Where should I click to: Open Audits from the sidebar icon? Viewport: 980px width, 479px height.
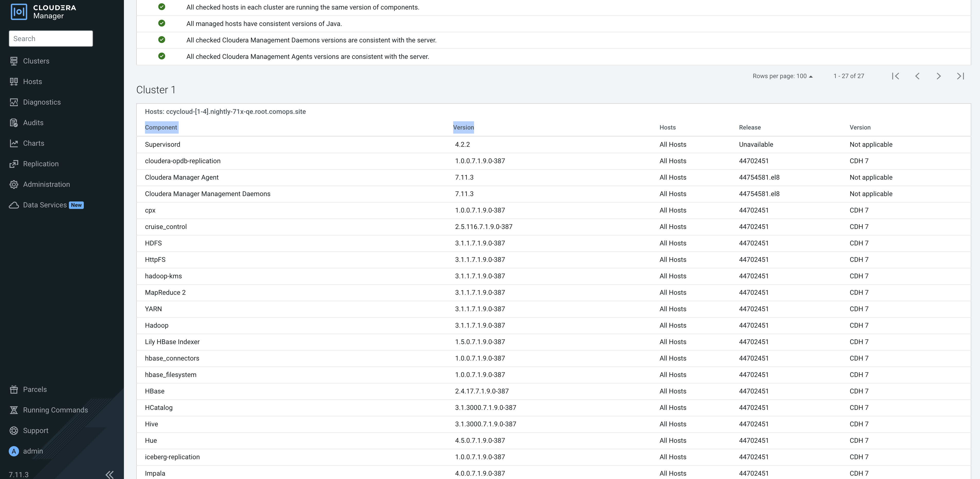(14, 122)
